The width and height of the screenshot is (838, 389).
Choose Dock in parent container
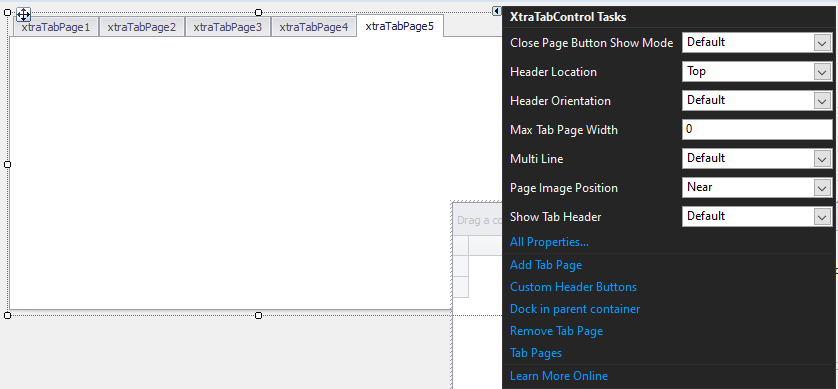pos(575,309)
